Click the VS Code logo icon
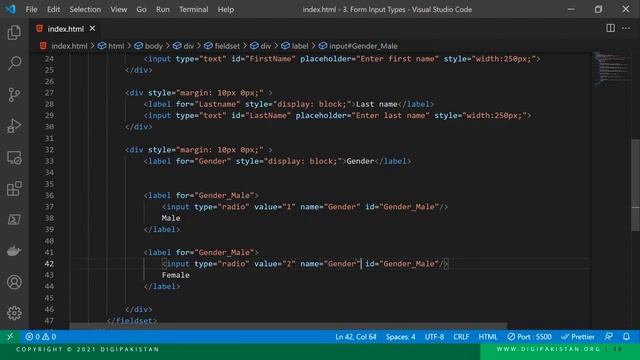The image size is (640, 360). click(11, 9)
